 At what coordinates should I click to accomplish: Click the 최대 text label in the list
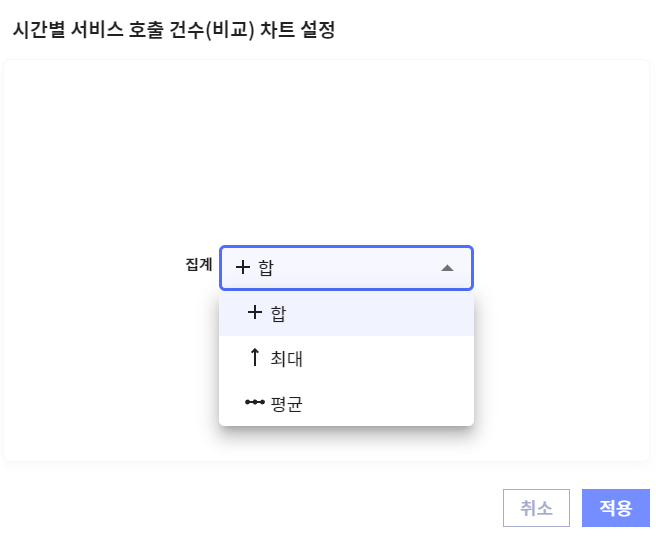pyautogui.click(x=286, y=358)
